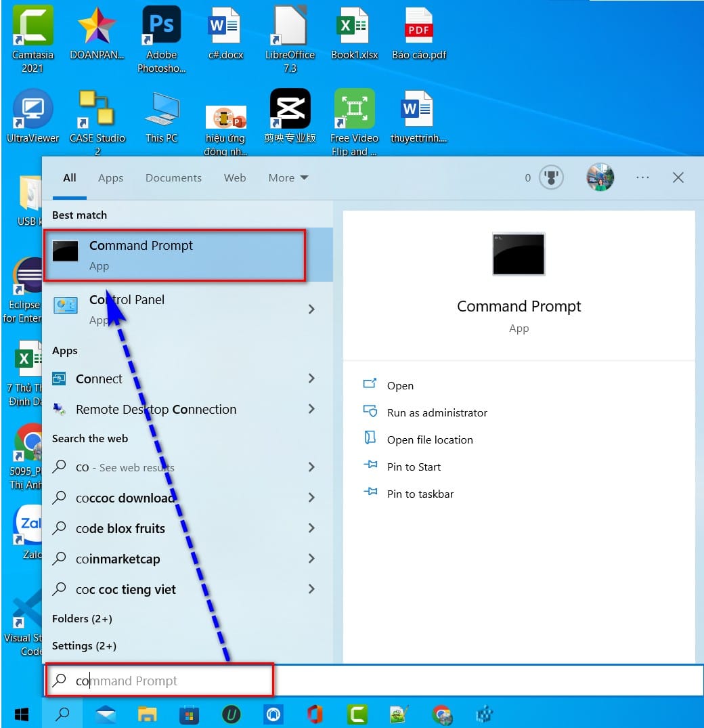
Task: Choose Pin to Start
Action: [402, 467]
